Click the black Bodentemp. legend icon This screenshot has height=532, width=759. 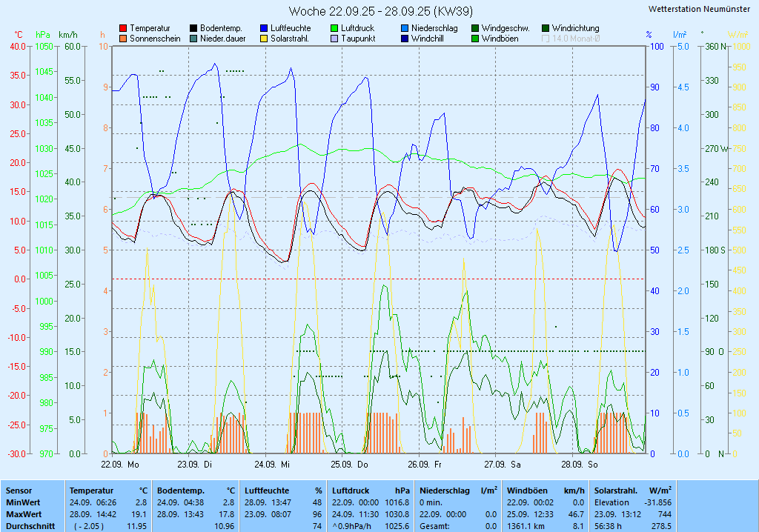(193, 28)
